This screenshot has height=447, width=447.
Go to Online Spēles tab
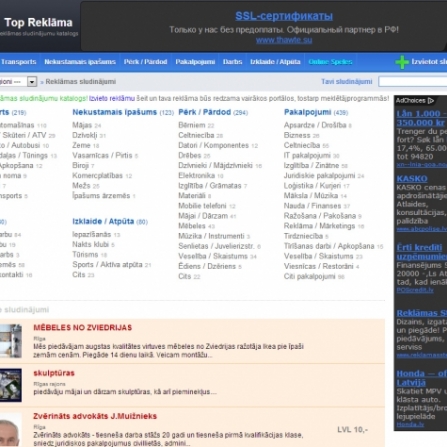click(x=330, y=62)
